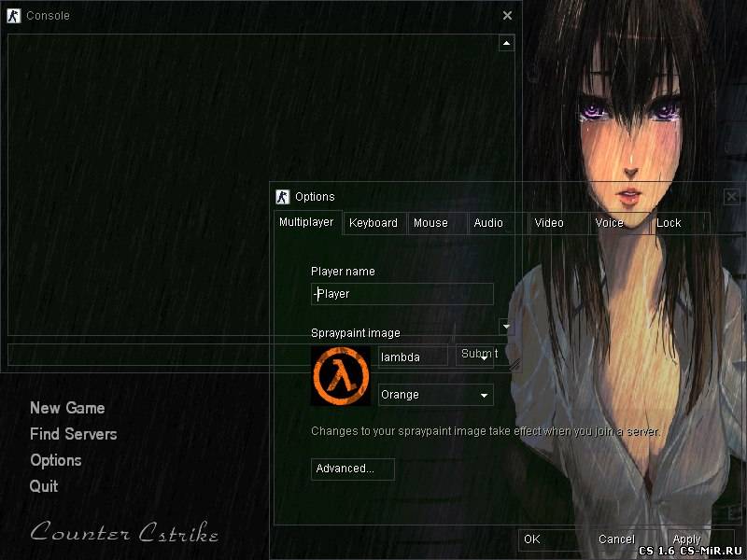This screenshot has width=747, height=560.
Task: Open Find Servers from main menu
Action: (74, 434)
